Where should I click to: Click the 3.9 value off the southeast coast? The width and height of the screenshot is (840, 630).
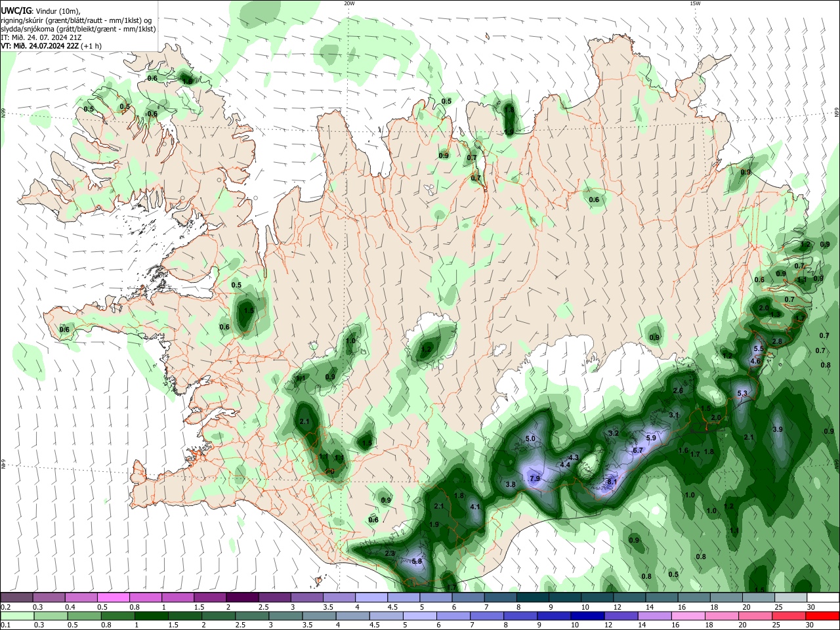(x=778, y=429)
